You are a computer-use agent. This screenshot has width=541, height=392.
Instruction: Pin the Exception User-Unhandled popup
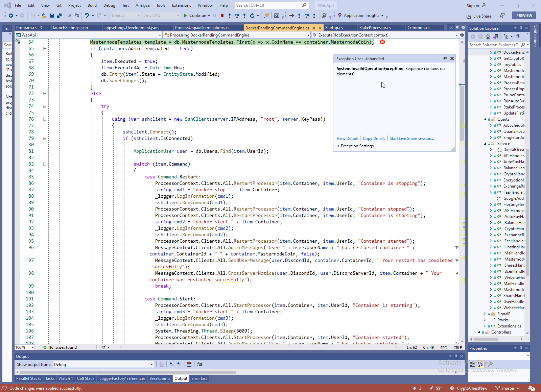[445, 58]
